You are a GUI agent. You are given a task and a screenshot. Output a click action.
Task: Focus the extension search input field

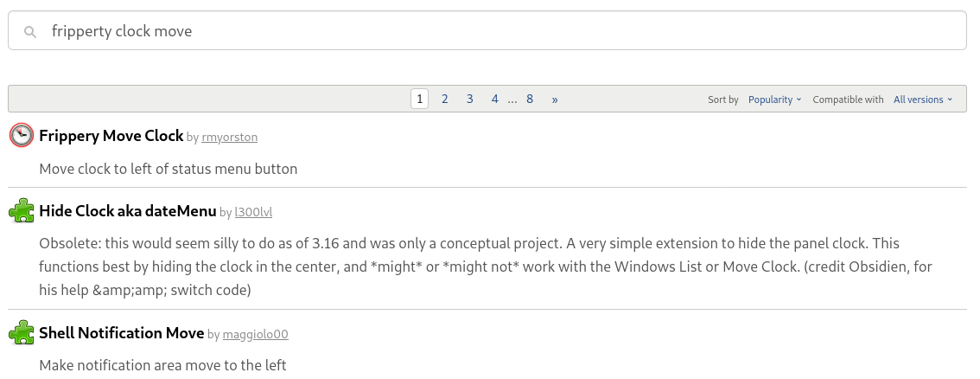(x=487, y=30)
